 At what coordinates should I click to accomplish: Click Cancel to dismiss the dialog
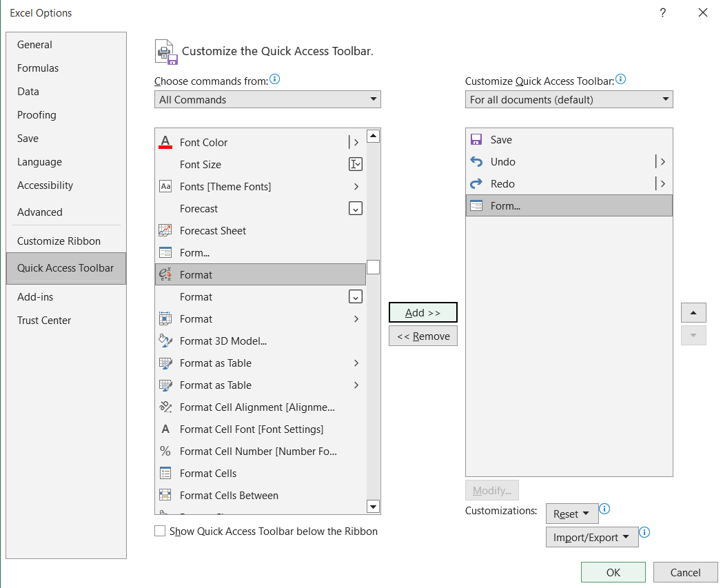click(x=685, y=572)
